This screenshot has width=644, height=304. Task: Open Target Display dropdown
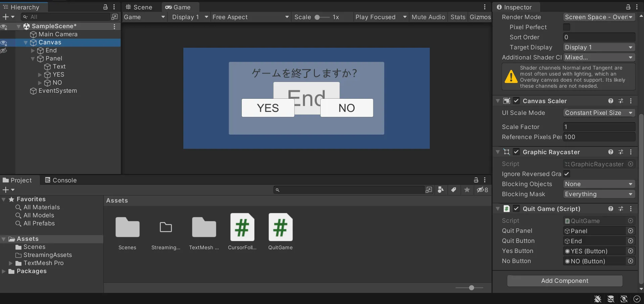(599, 47)
